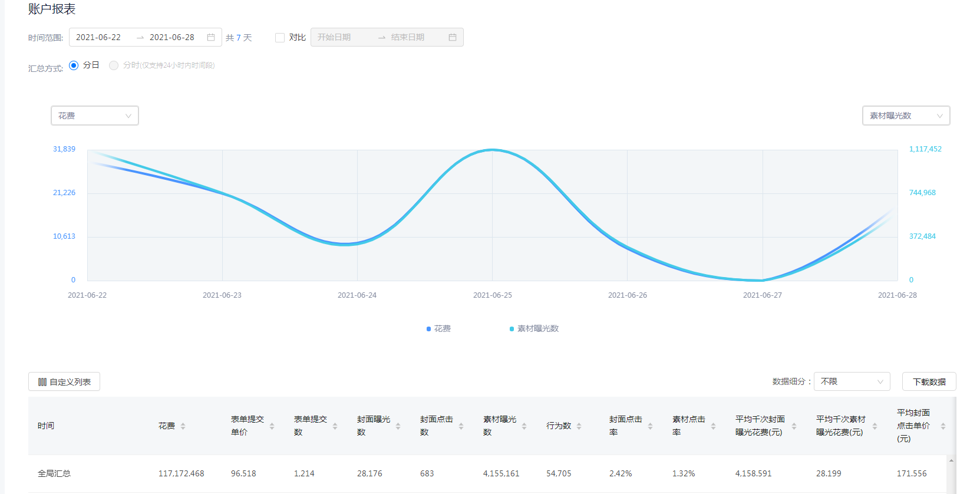Screen dimensions: 980x494
Task: Expand the 数据细分 不限 dropdown
Action: [852, 381]
